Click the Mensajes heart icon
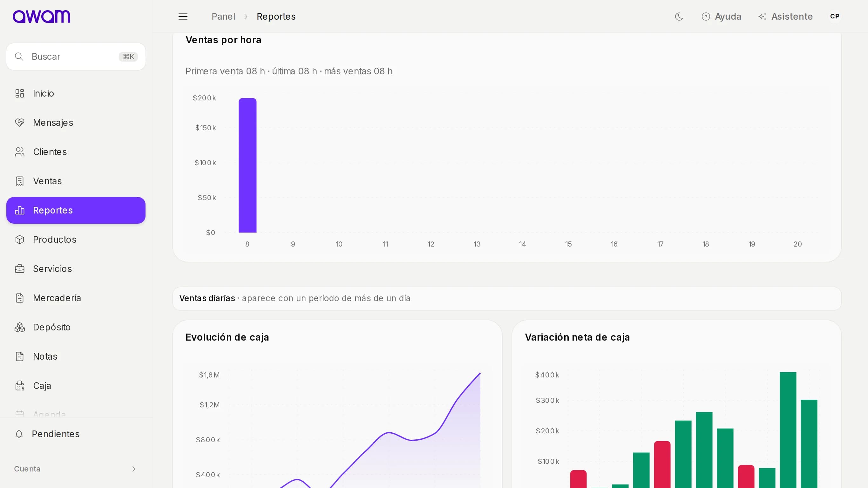Viewport: 868px width, 488px height. 20,122
